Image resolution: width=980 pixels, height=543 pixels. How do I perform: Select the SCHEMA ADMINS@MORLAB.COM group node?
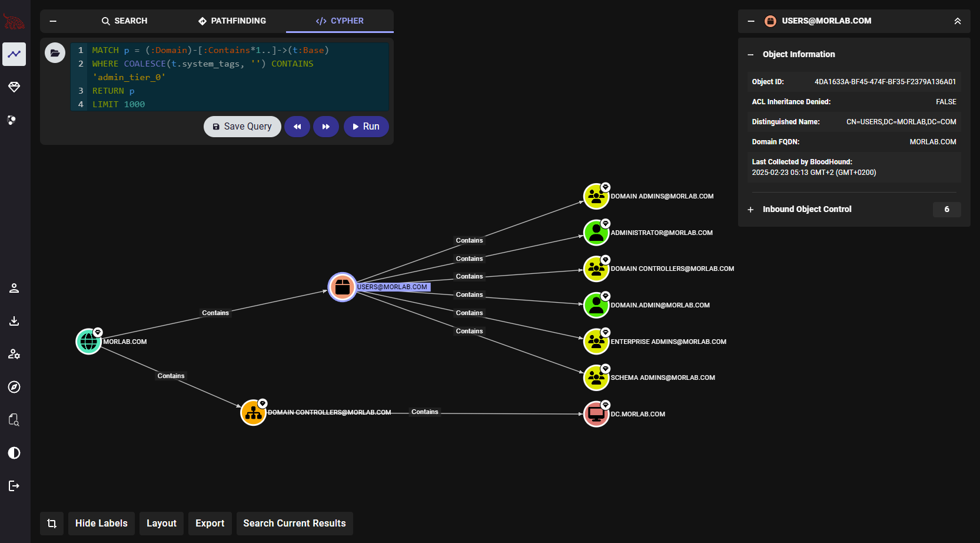[x=596, y=378]
